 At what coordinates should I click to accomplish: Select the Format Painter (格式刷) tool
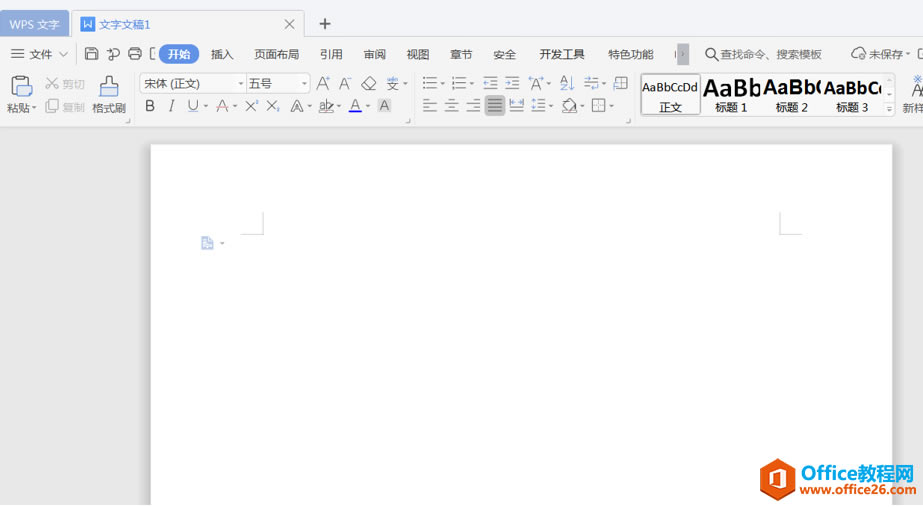(109, 93)
